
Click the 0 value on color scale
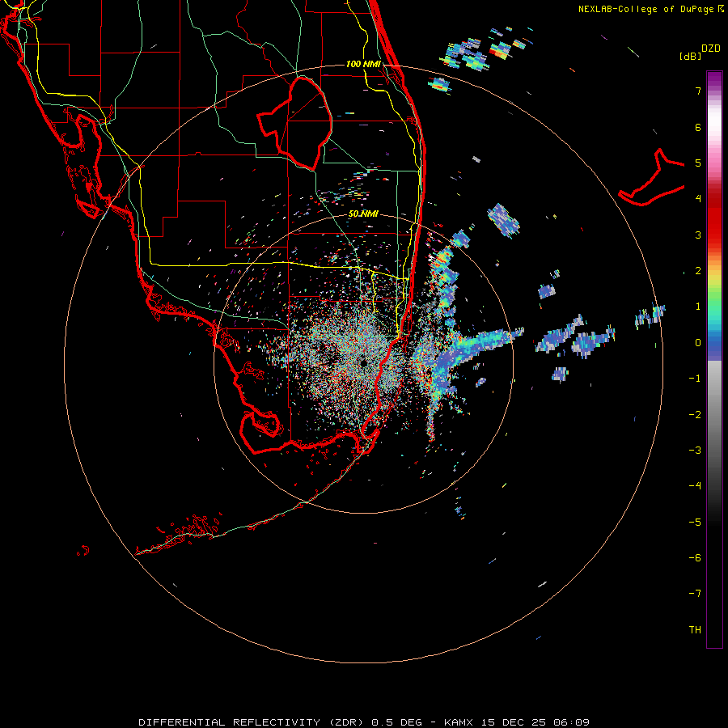698,343
